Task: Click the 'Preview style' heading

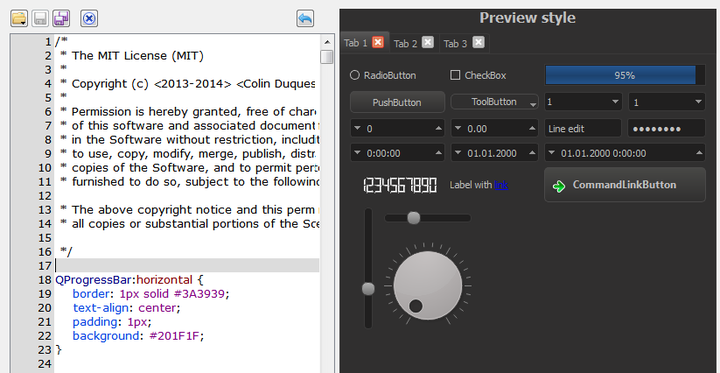Action: (527, 18)
